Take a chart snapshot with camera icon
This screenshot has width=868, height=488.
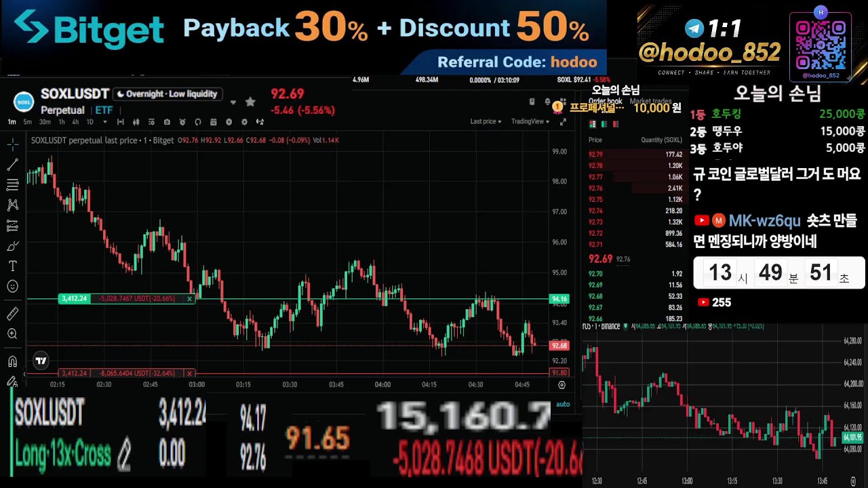pyautogui.click(x=167, y=122)
